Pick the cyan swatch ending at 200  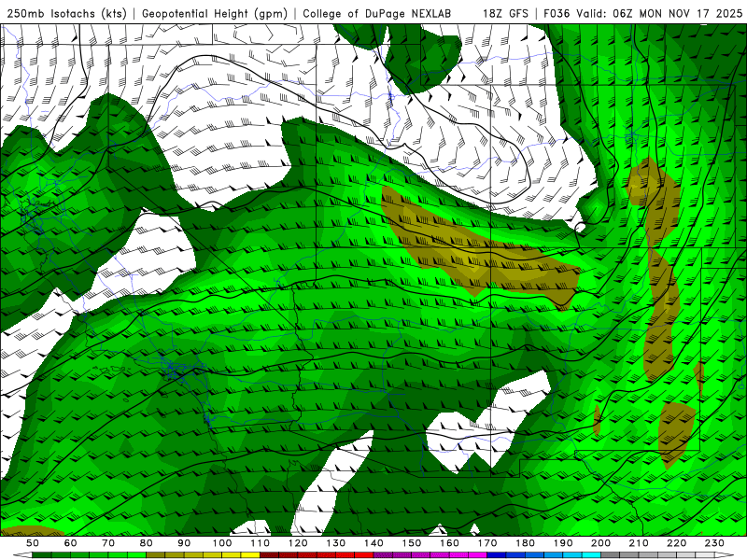(591, 554)
